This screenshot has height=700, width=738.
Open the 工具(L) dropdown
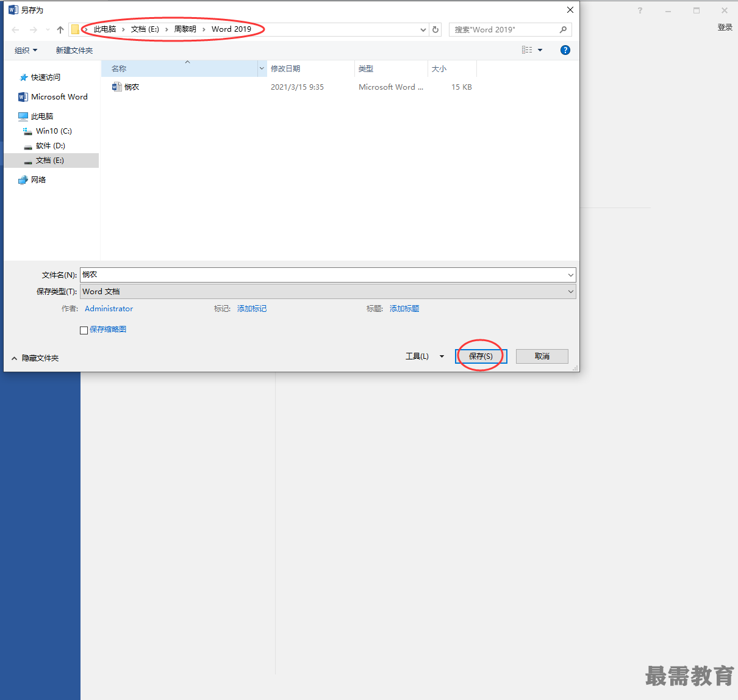tap(425, 356)
